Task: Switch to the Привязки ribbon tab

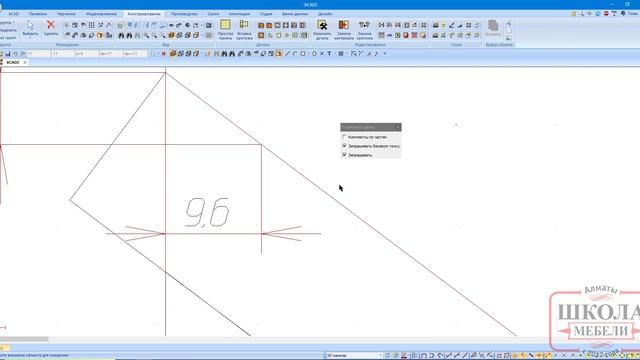Action: tap(38, 14)
